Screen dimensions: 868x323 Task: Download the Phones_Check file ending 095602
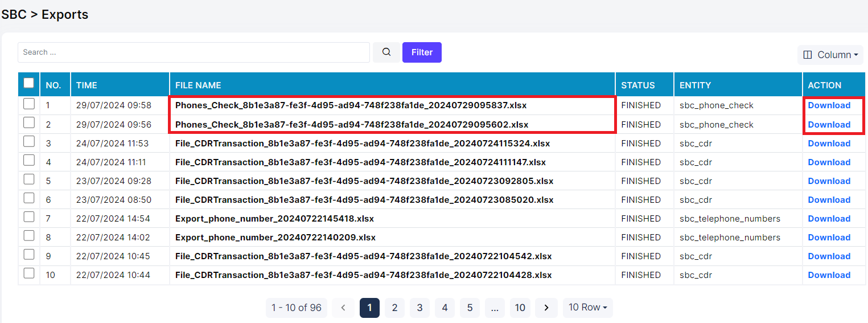[829, 124]
